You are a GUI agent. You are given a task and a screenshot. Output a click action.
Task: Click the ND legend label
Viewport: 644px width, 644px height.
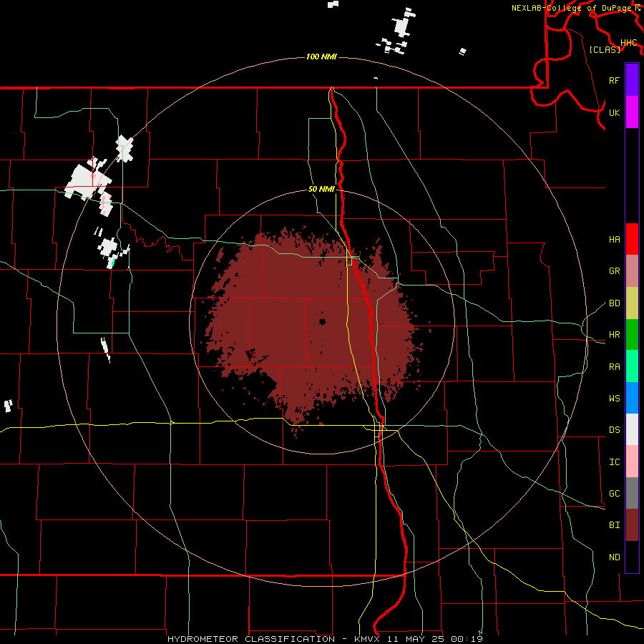614,557
